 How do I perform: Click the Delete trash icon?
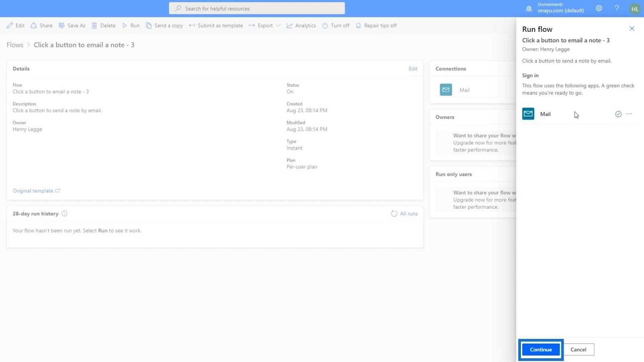pos(94,25)
